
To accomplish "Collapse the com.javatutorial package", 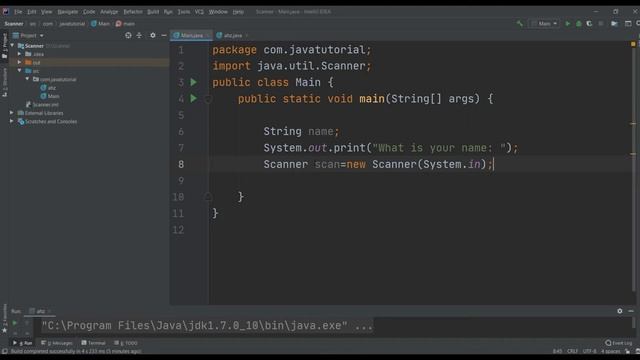I will tap(27, 79).
